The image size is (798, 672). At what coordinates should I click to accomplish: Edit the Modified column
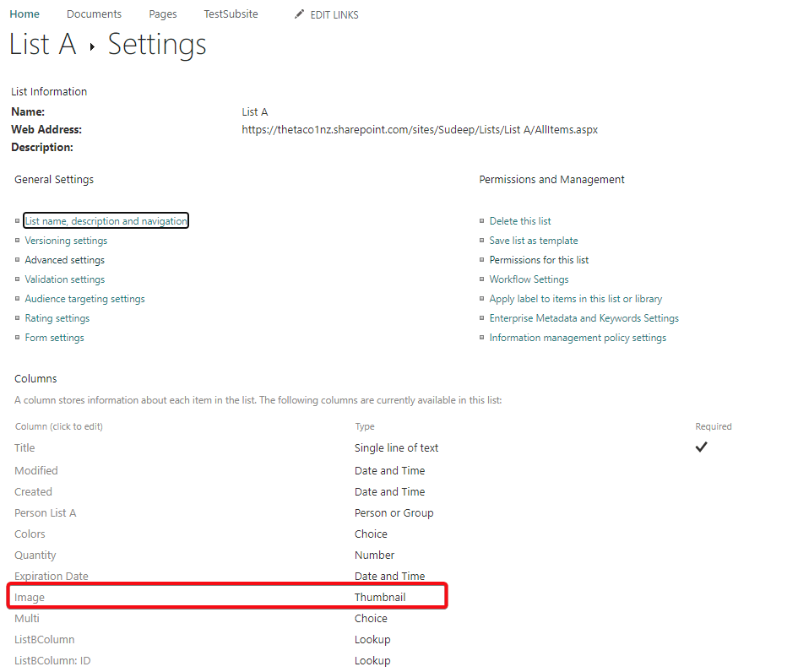36,470
